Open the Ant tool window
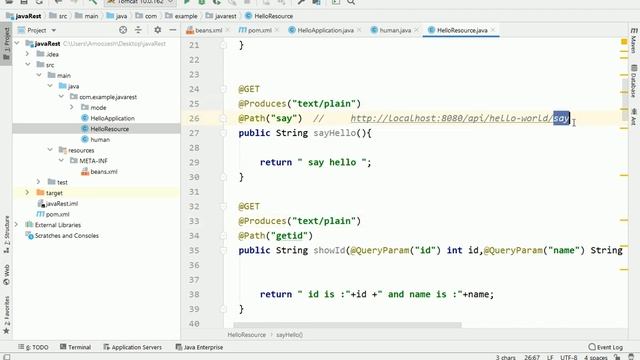This screenshot has height=360, width=640. [x=633, y=117]
